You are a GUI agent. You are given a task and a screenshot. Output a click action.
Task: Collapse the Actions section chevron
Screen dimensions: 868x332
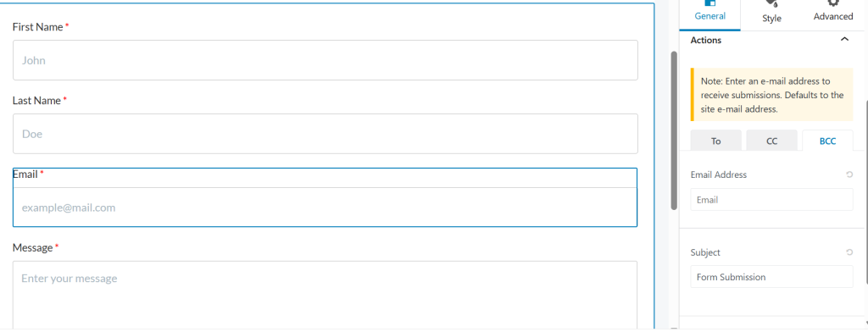[844, 39]
